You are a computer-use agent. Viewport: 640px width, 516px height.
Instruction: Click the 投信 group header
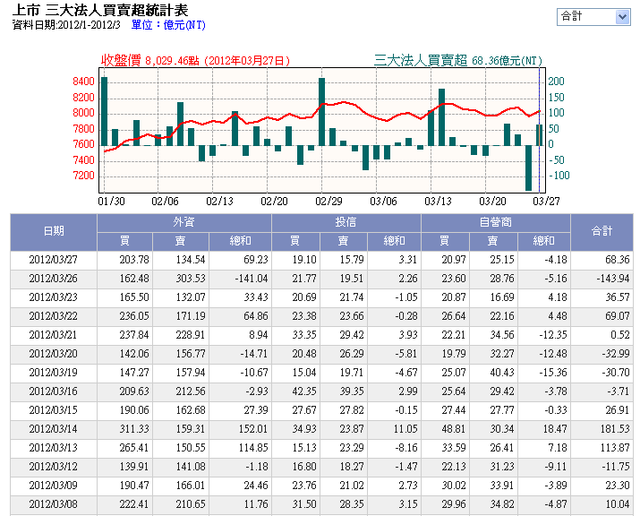click(346, 222)
